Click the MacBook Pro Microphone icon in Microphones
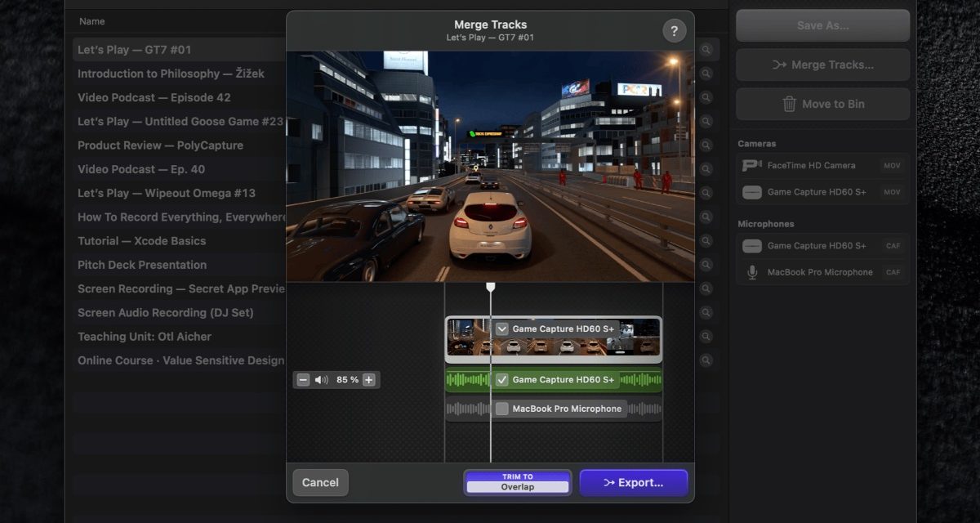This screenshot has width=980, height=523. click(751, 272)
